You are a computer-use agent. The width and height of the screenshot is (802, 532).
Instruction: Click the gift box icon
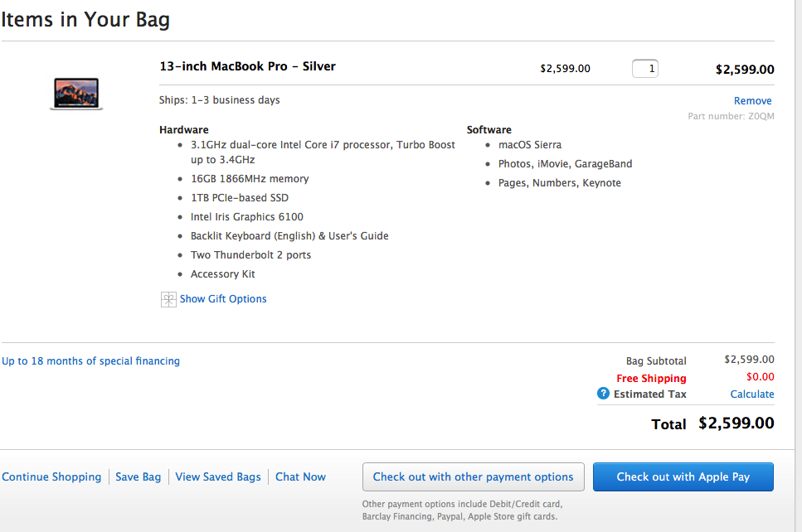coord(168,299)
